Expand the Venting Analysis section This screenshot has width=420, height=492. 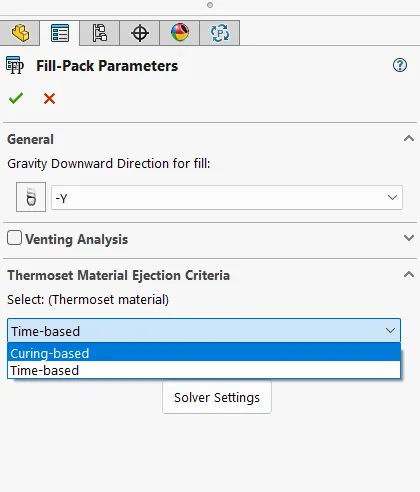point(409,238)
